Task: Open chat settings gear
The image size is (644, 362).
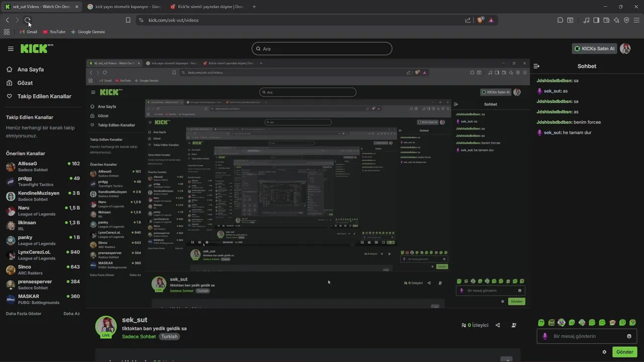Action: pyautogui.click(x=604, y=352)
